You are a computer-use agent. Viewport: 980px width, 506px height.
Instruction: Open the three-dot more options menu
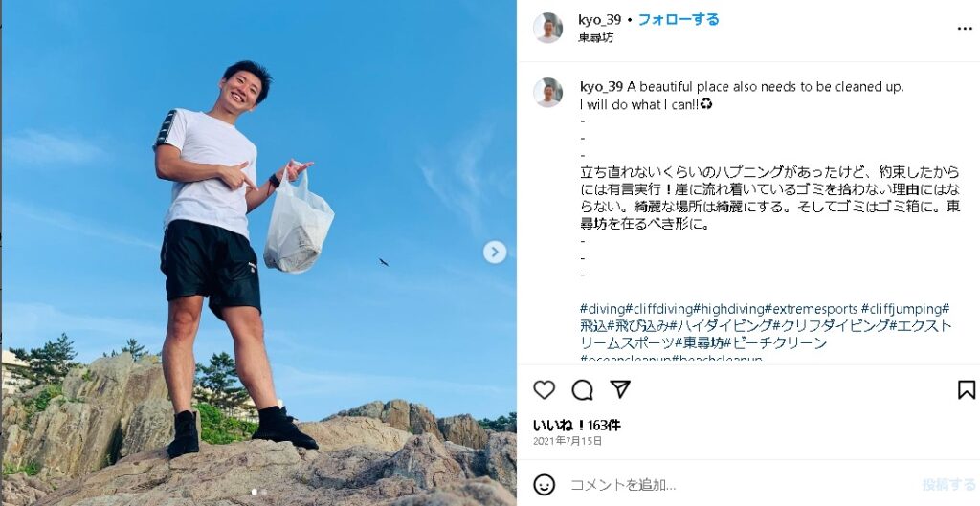click(x=966, y=29)
